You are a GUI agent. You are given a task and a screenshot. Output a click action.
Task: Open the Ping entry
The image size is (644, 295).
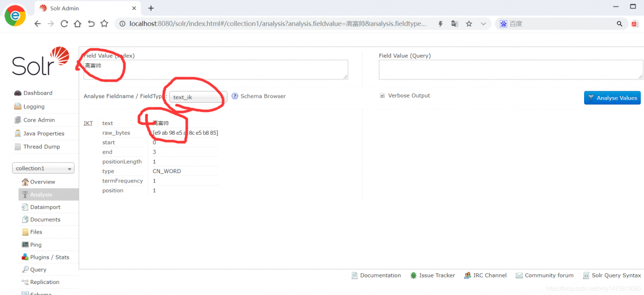click(x=36, y=245)
